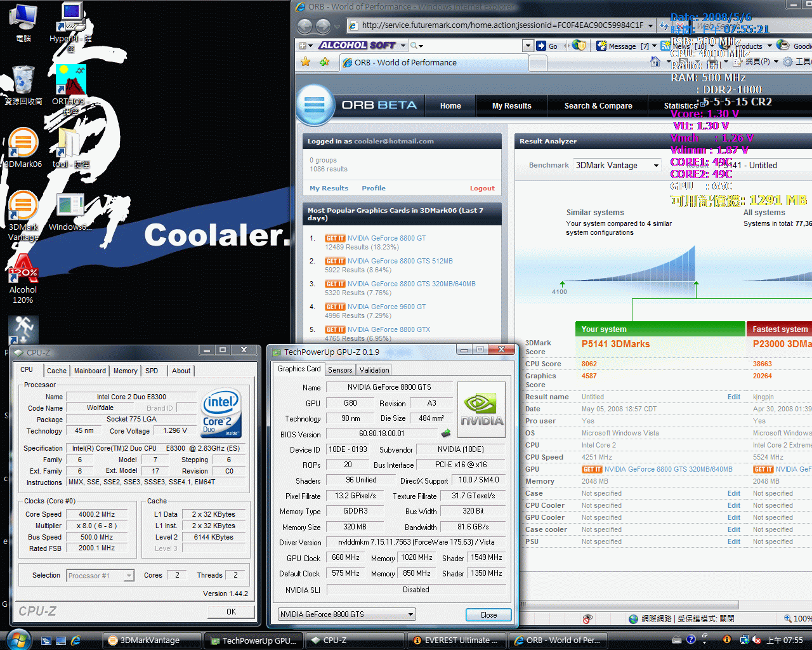Expand the Alcohol toolbar search box dropdown
This screenshot has height=650, width=812.
(527, 46)
